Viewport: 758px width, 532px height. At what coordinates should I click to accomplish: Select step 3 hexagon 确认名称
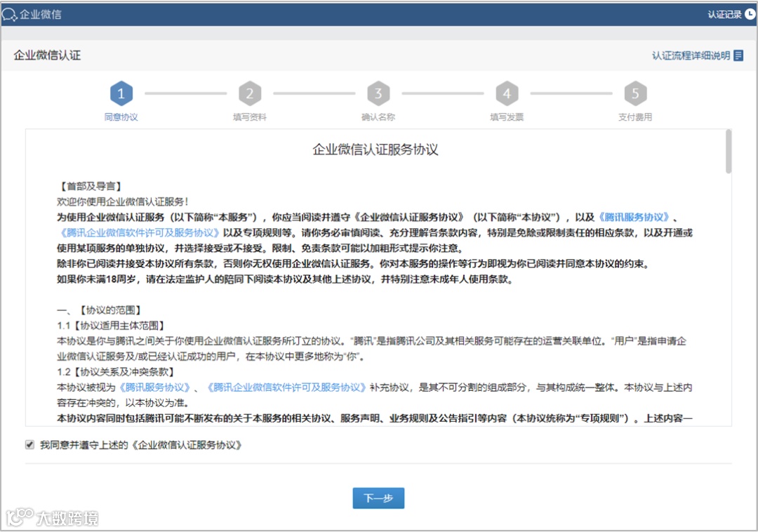[x=378, y=93]
